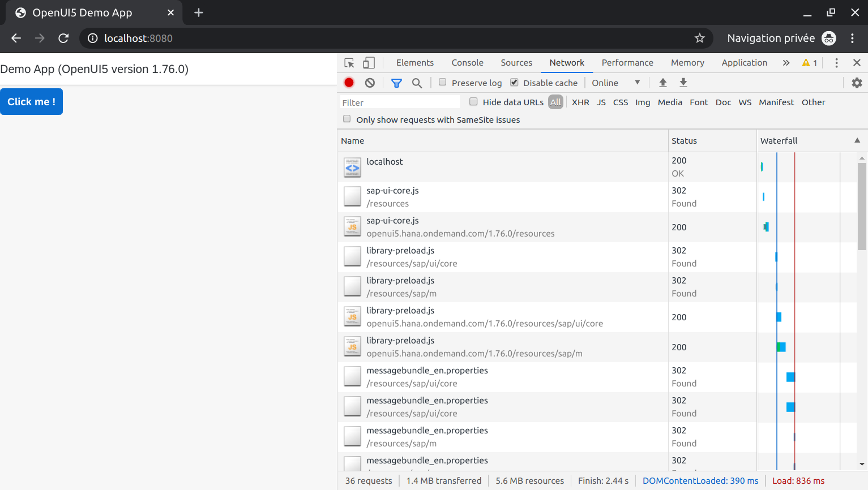Click the network list vertical scrollbar thumb
The height and width of the screenshot is (490, 868).
coord(862,207)
